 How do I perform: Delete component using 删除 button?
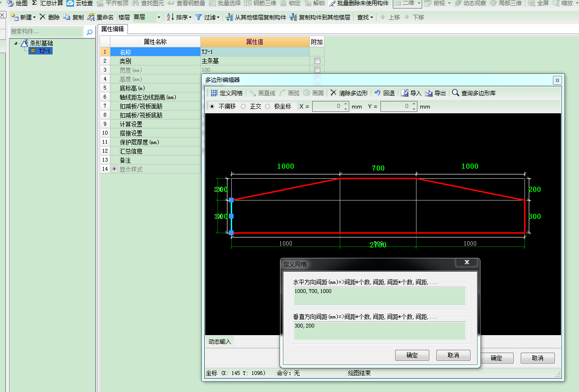pos(49,18)
